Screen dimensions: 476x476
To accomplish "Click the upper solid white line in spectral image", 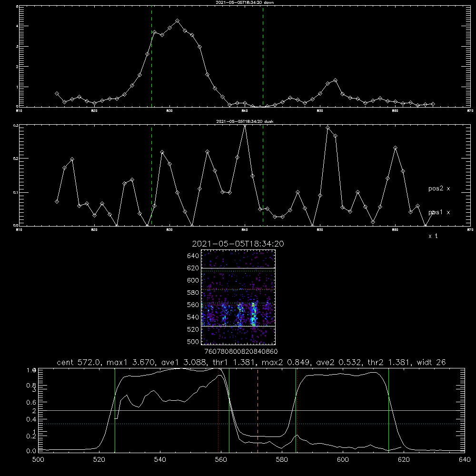I will click(x=238, y=268).
